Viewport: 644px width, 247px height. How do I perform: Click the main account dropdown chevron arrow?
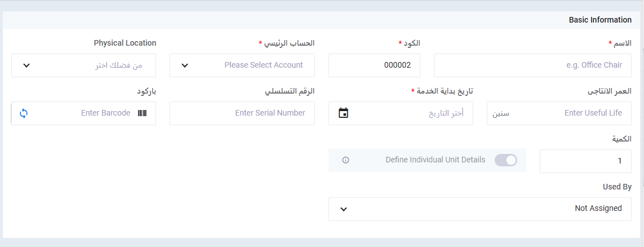tap(185, 65)
